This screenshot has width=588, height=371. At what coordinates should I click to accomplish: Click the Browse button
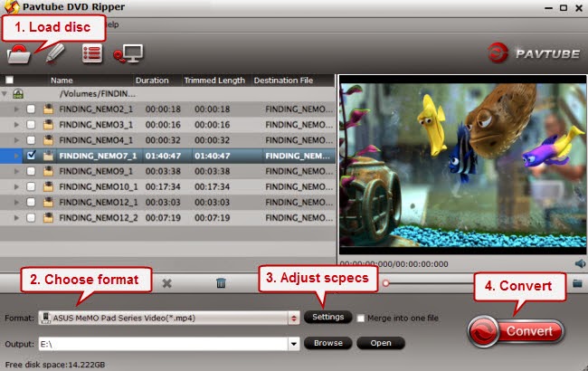click(327, 343)
